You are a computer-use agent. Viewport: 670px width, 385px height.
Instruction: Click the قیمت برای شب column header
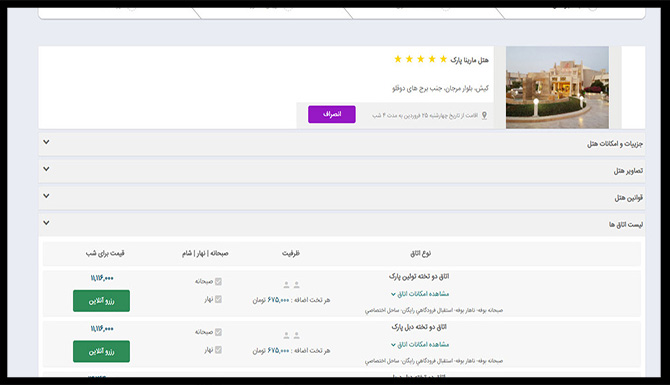click(105, 253)
